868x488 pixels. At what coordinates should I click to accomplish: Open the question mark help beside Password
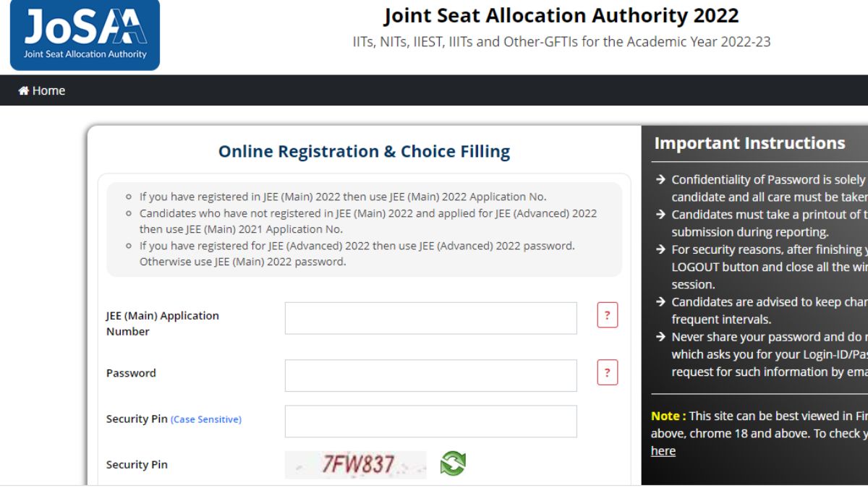608,372
